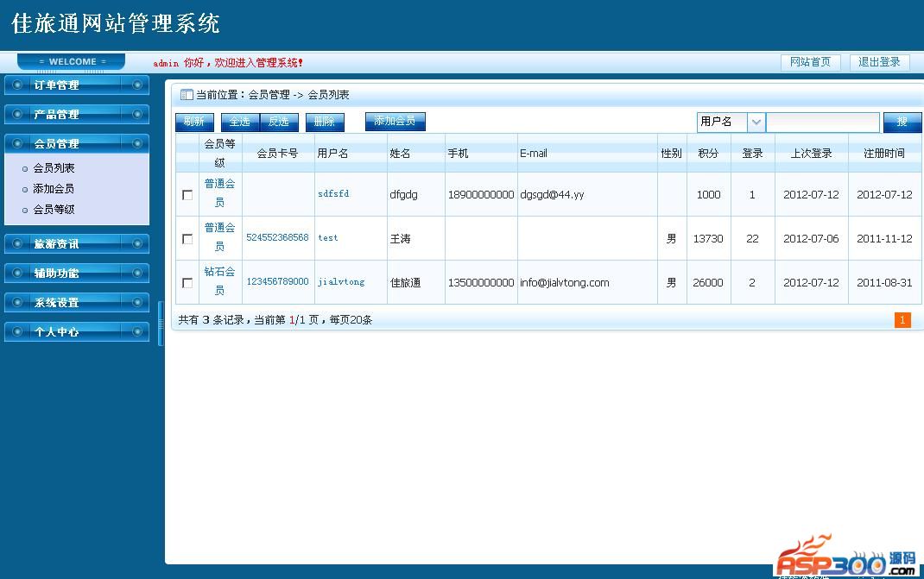Click right circle icon on 辅助功能 bar
Image resolution: width=924 pixels, height=579 pixels.
pos(137,273)
